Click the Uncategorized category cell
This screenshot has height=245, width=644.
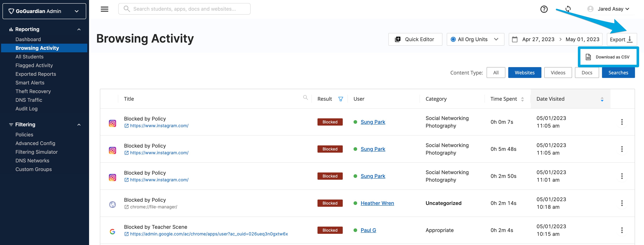click(443, 203)
